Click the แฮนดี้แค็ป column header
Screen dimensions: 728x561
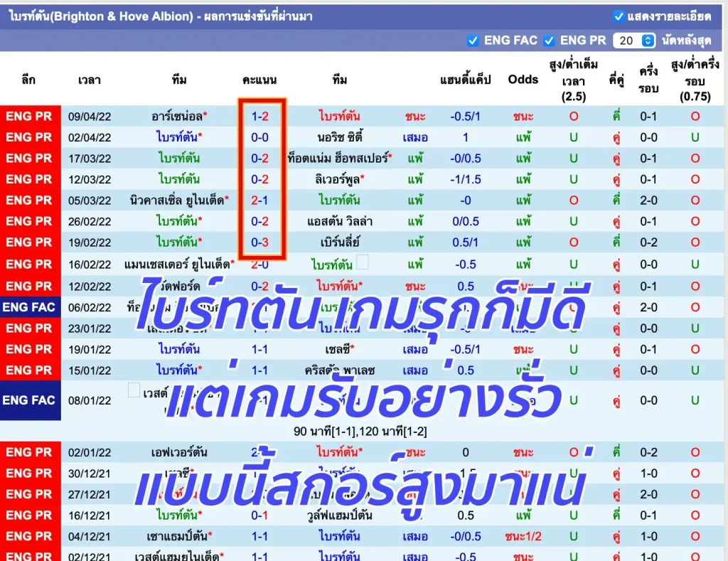(465, 80)
